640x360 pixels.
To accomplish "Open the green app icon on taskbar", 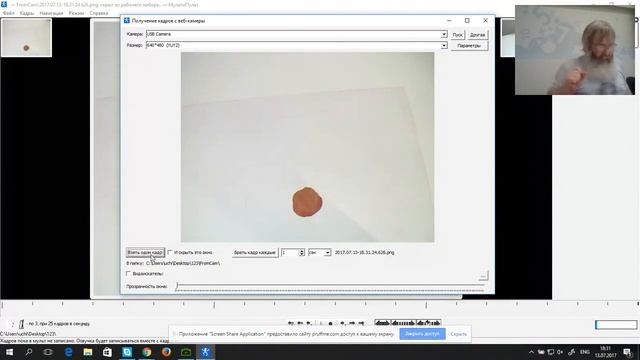I will click(186, 352).
